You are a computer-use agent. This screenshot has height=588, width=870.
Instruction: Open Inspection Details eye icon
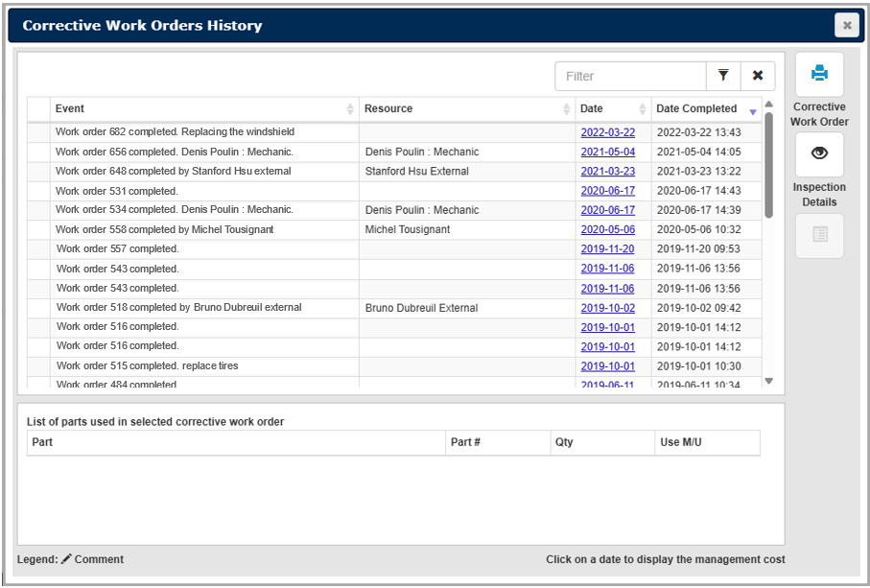pos(819,154)
